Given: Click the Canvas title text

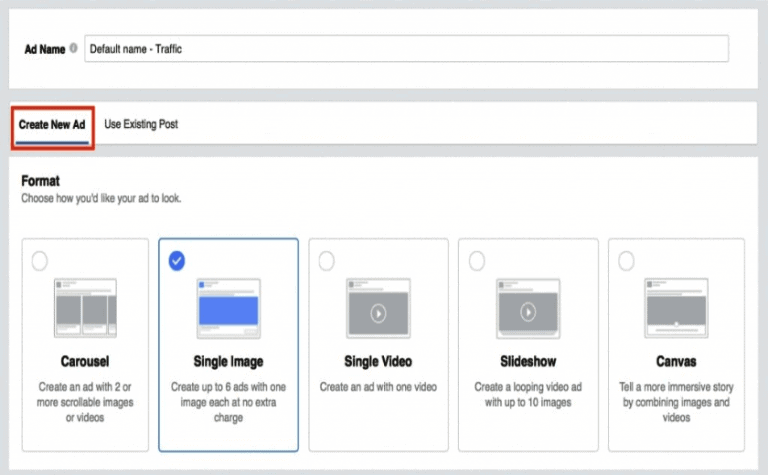Looking at the screenshot, I should [x=676, y=361].
